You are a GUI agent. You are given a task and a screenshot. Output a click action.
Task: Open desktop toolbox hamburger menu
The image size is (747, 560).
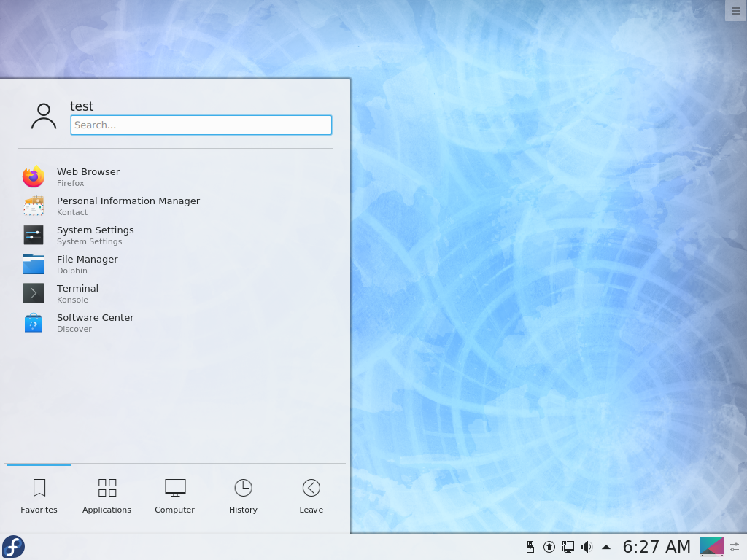coord(736,11)
